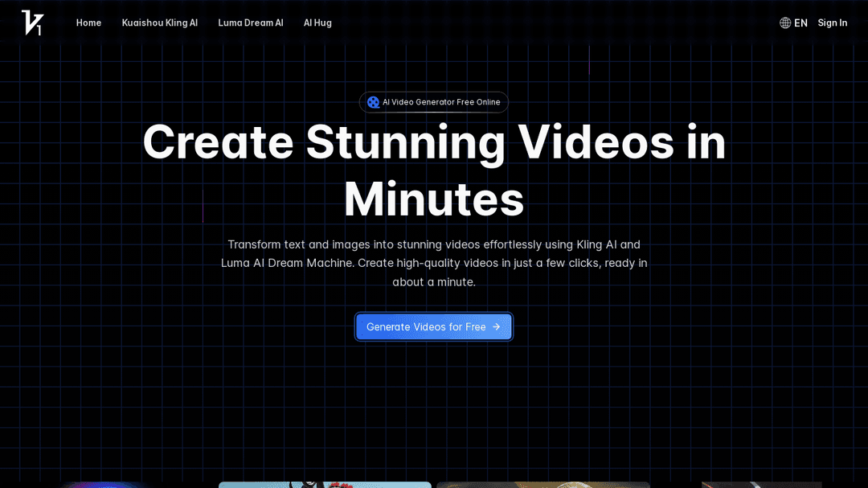Screen dimensions: 868x488
Task: Click the V1 logo in the header
Action: pyautogui.click(x=32, y=23)
